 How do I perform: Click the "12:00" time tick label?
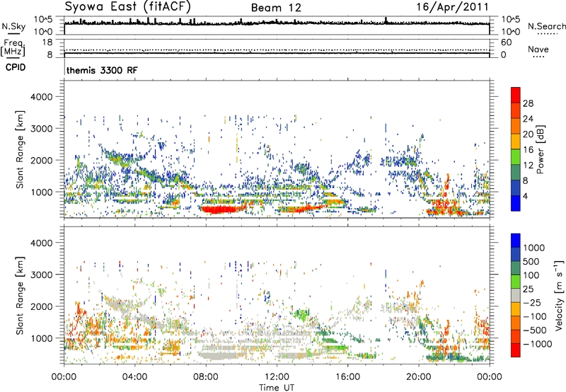(x=277, y=377)
